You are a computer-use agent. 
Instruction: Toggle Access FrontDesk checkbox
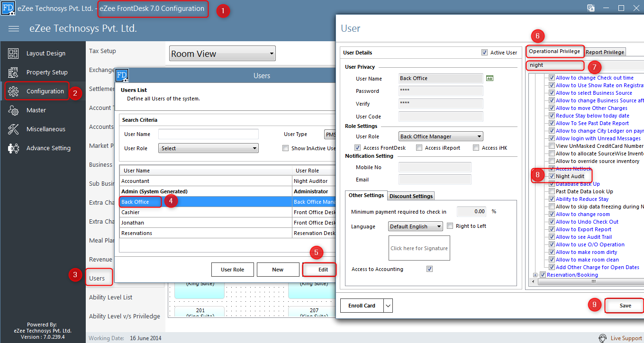358,148
